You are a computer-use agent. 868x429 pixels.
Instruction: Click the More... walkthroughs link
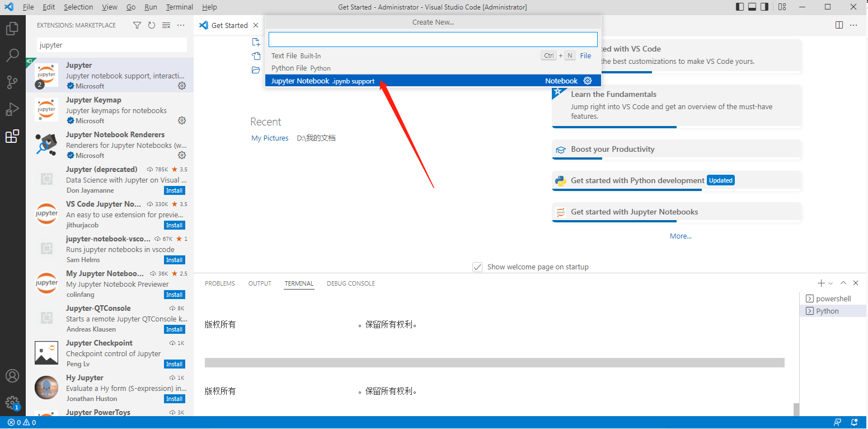pos(681,236)
